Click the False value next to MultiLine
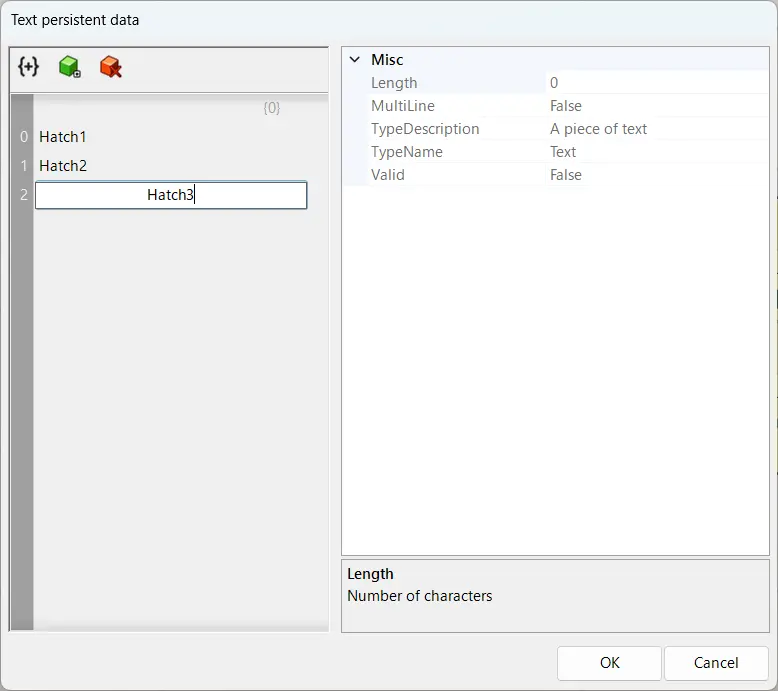 click(x=566, y=106)
